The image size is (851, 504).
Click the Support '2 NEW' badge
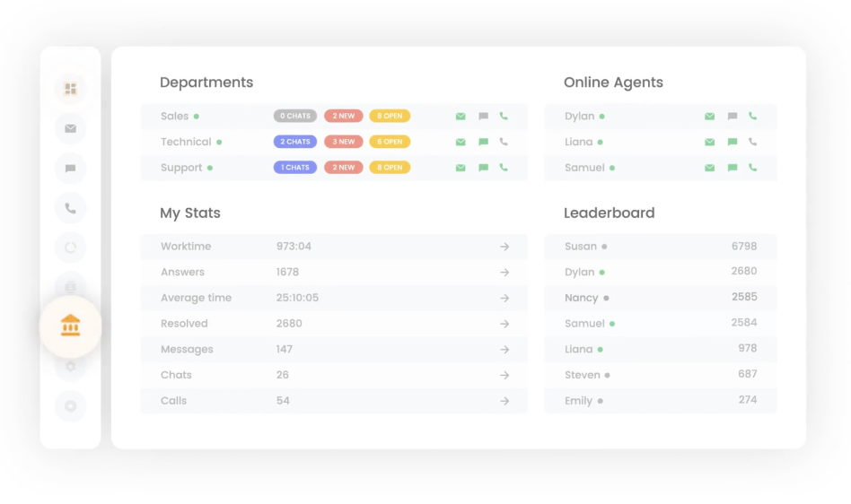click(344, 168)
